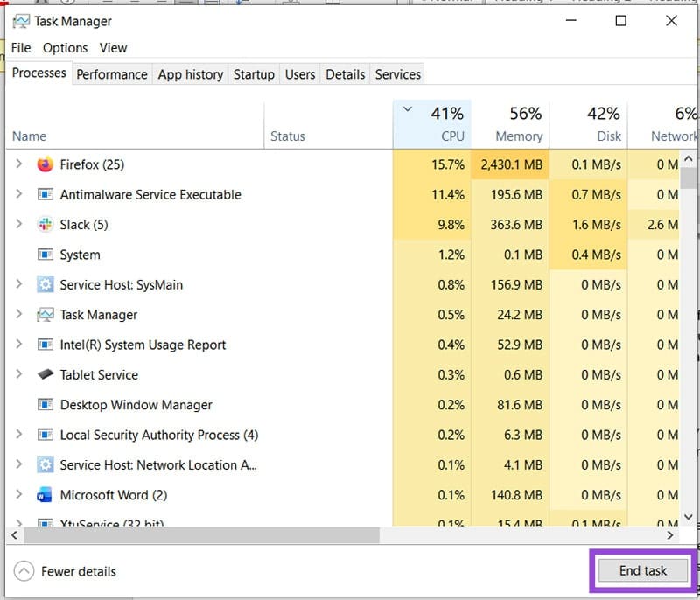
Task: Expand the Firefox (25) process group
Action: tap(19, 164)
